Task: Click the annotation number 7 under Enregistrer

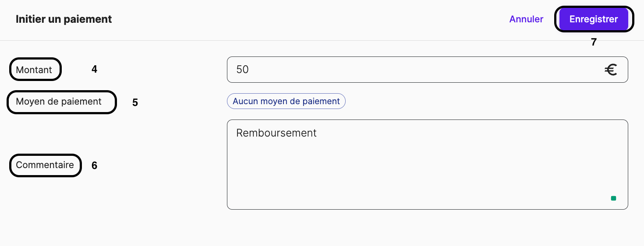Action: 594,42
